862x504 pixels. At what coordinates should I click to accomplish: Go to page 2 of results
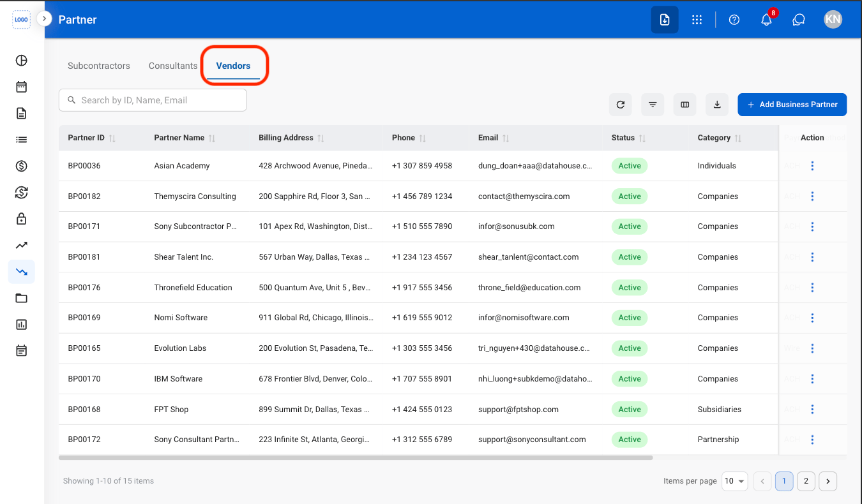tap(806, 481)
